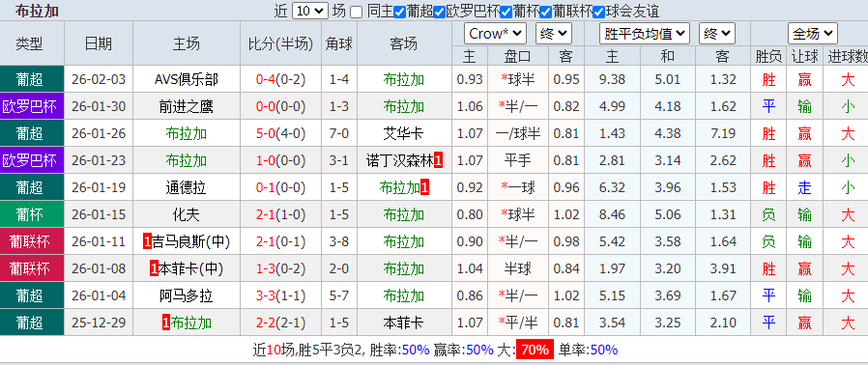Open the 终 dropdown next to 胜平负均值

click(x=717, y=34)
